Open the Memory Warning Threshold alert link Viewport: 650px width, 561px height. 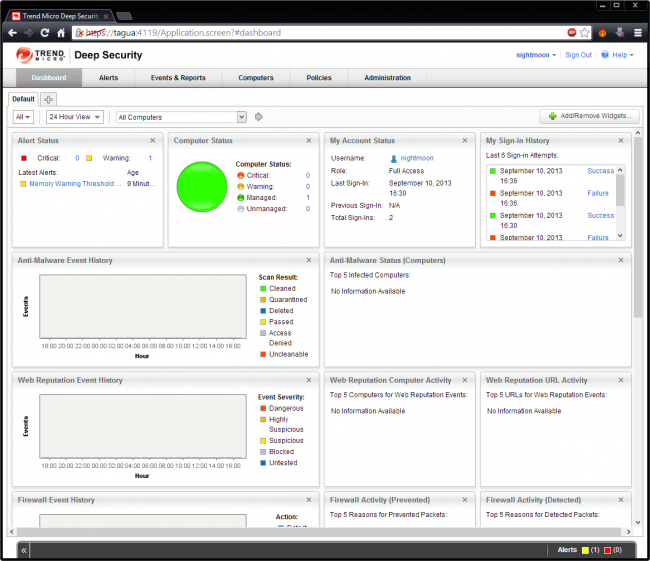[75, 184]
